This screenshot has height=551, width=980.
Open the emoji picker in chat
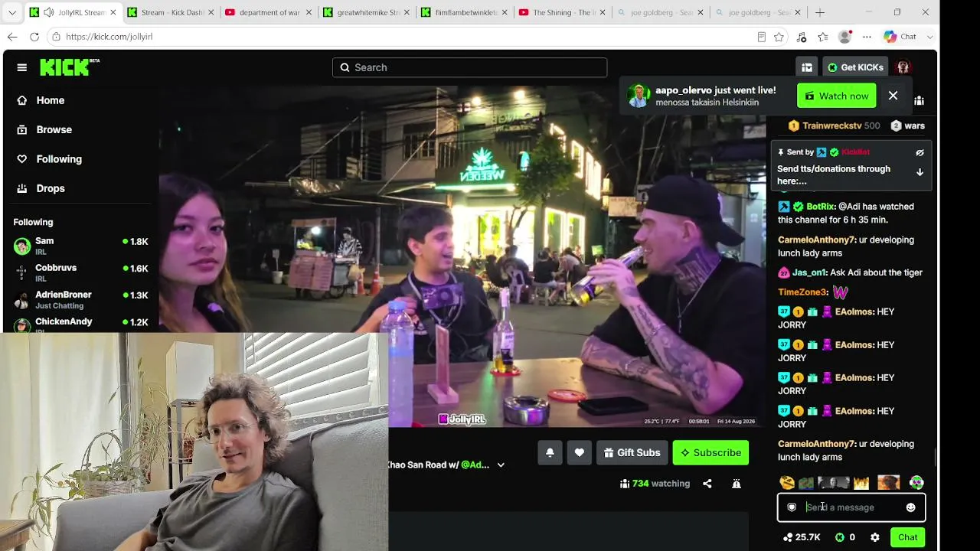click(x=910, y=507)
